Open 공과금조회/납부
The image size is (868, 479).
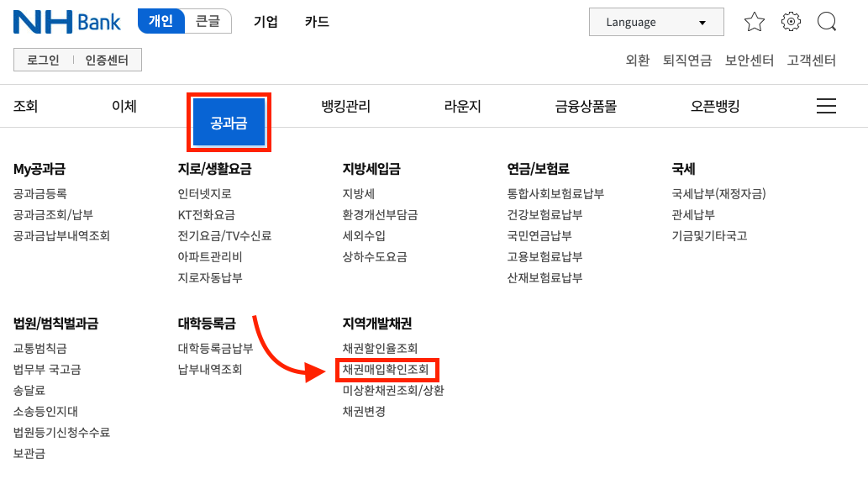point(53,215)
